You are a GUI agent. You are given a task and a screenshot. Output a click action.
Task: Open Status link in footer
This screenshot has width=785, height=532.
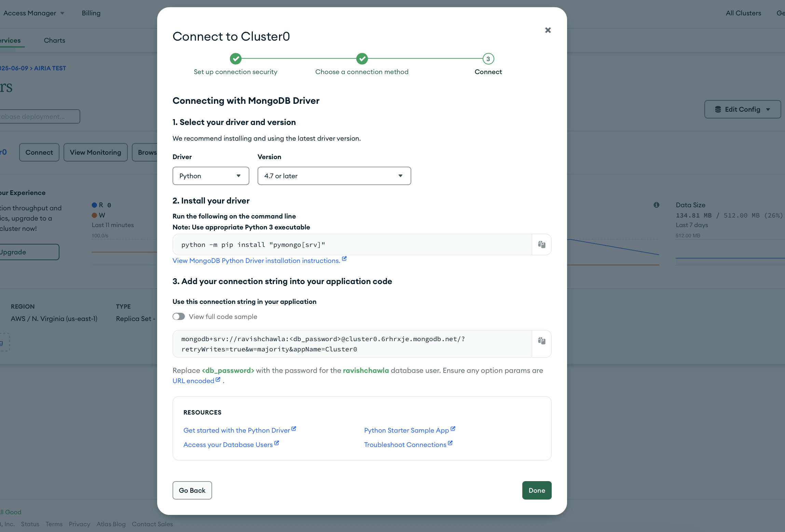click(x=30, y=524)
